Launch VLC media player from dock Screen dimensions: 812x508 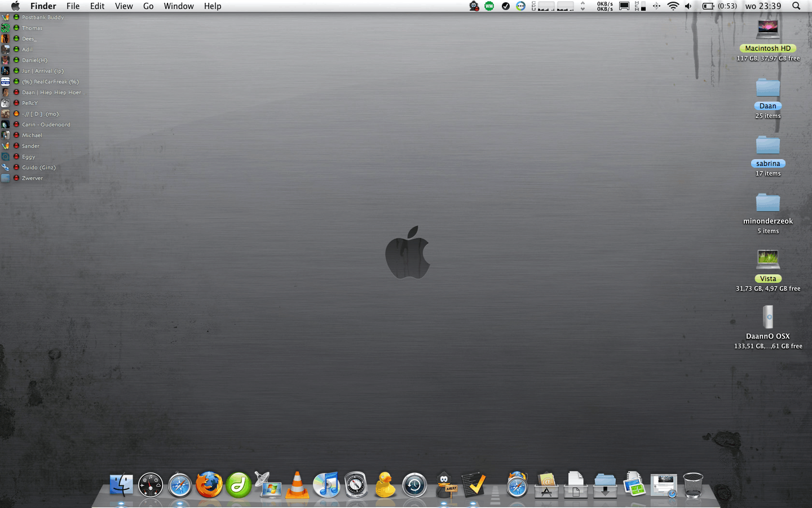tap(297, 485)
